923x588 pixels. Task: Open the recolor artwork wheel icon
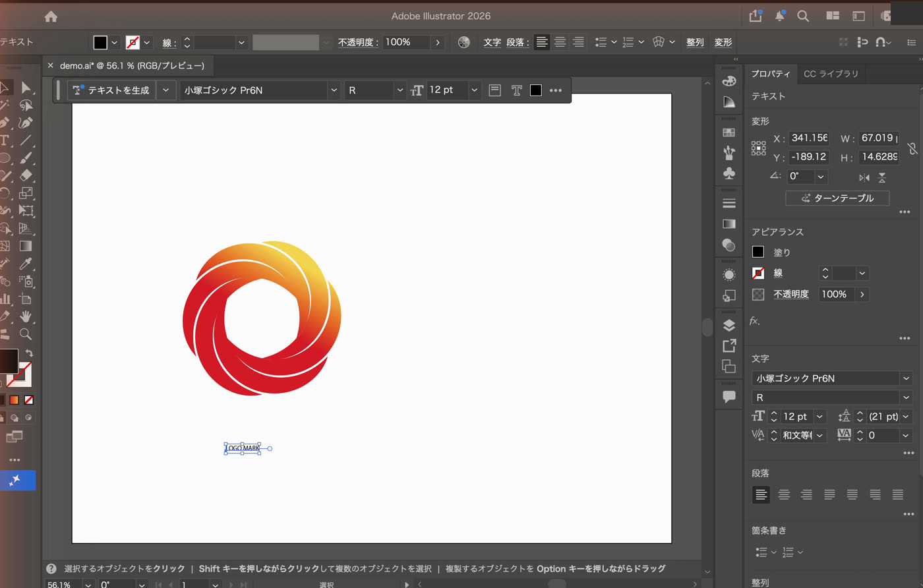pos(464,42)
